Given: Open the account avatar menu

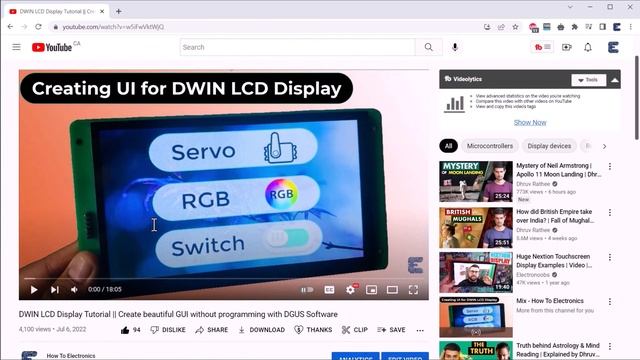Looking at the screenshot, I should pos(613,47).
